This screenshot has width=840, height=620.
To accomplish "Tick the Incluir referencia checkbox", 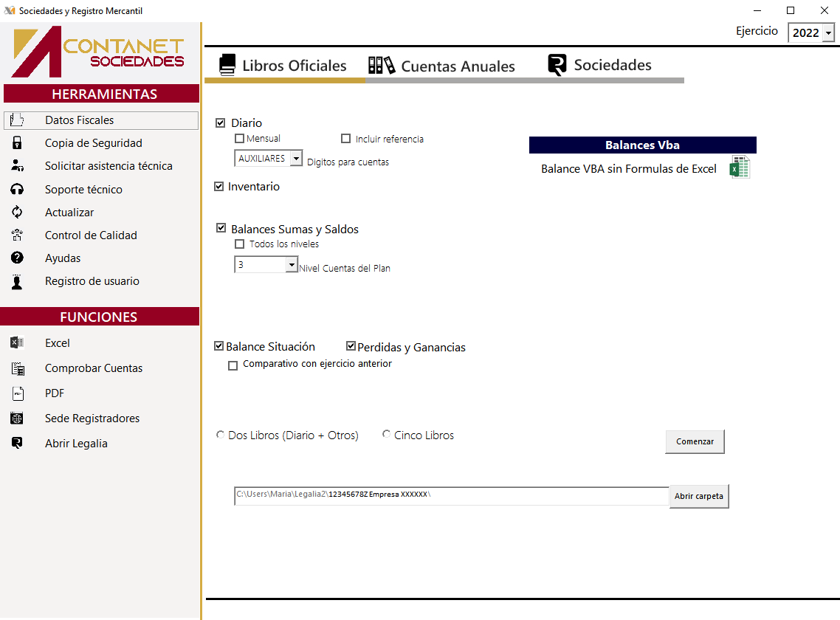I will pos(345,138).
